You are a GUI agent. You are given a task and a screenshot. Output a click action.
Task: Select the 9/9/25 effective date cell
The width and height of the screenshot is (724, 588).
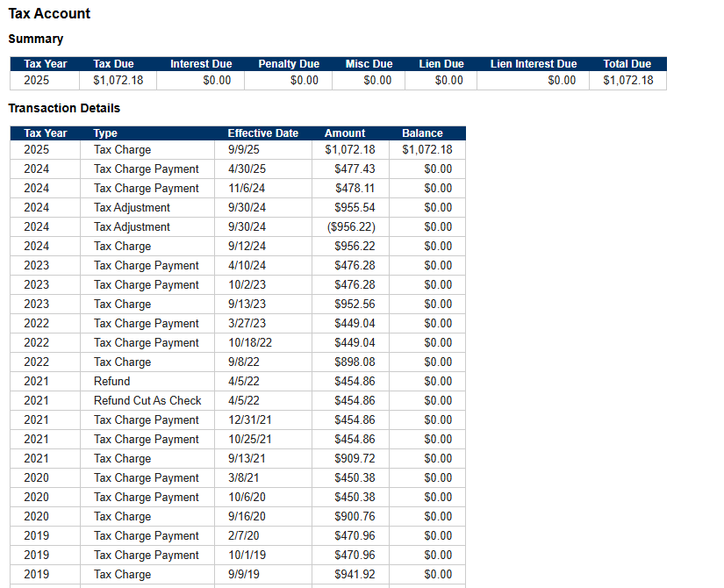pyautogui.click(x=243, y=150)
